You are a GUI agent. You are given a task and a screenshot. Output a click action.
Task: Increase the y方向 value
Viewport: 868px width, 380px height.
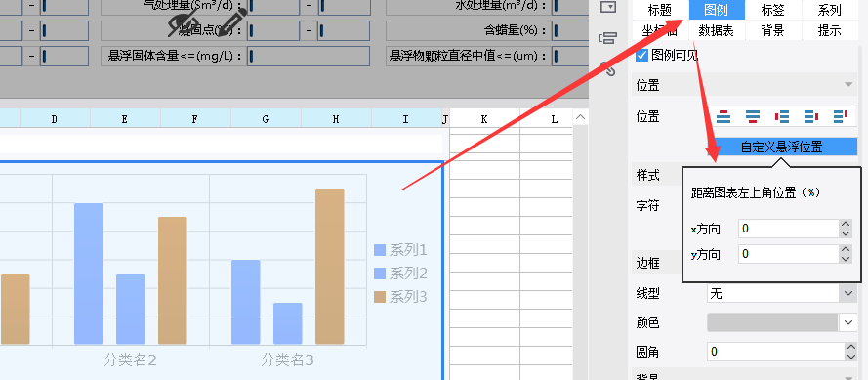click(x=846, y=249)
